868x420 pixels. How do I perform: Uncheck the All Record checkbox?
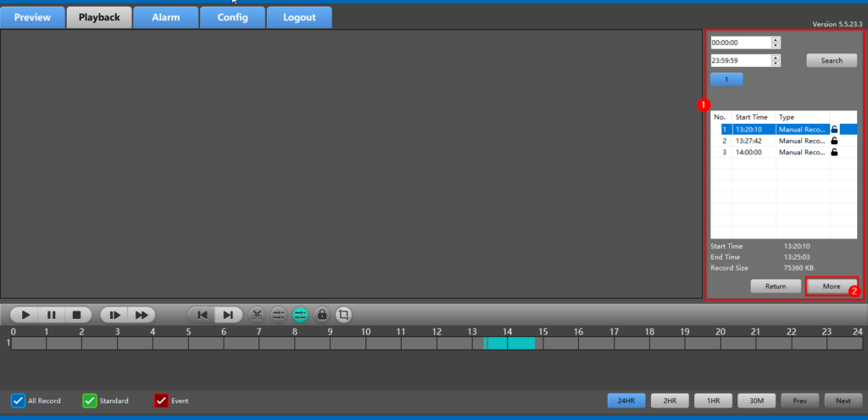coord(18,400)
